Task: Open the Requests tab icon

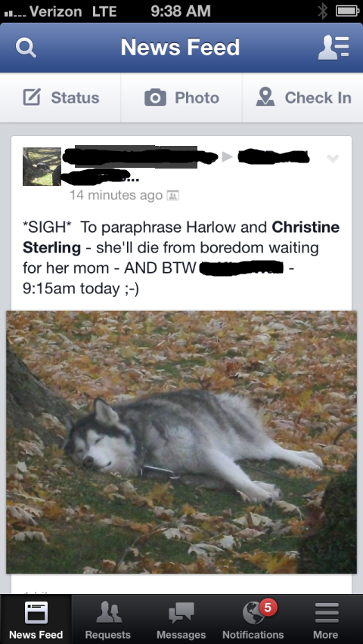Action: coord(109,613)
